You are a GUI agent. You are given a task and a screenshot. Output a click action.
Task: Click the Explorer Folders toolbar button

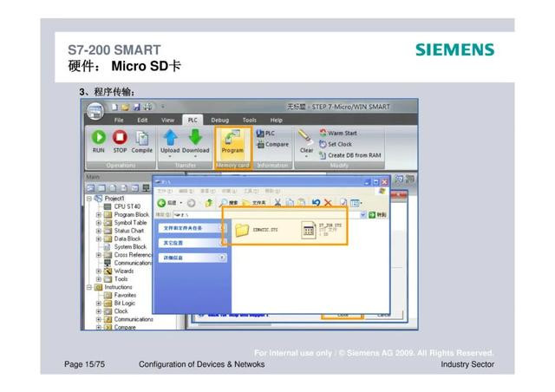[x=254, y=203]
